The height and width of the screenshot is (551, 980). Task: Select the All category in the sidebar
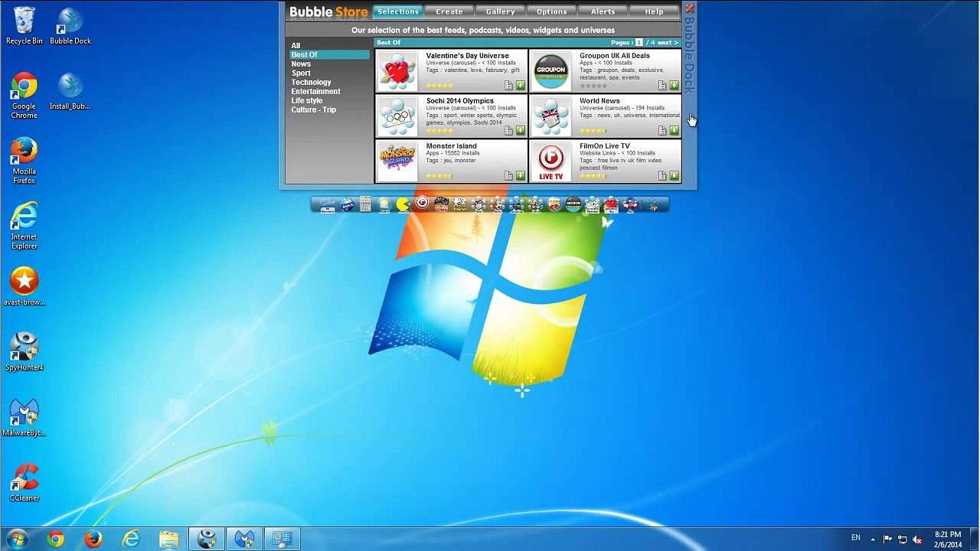click(296, 46)
